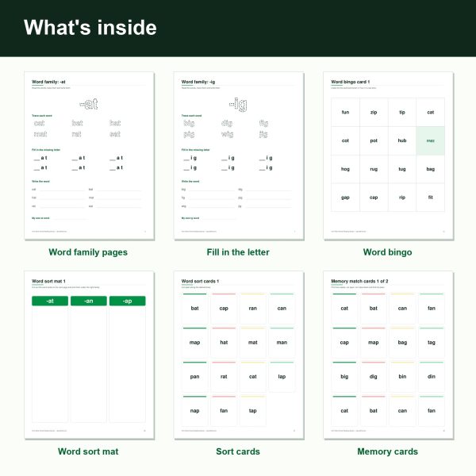476x476 pixels.
Task: Click the "man" card on Word sort cards
Action: pyautogui.click(x=282, y=343)
